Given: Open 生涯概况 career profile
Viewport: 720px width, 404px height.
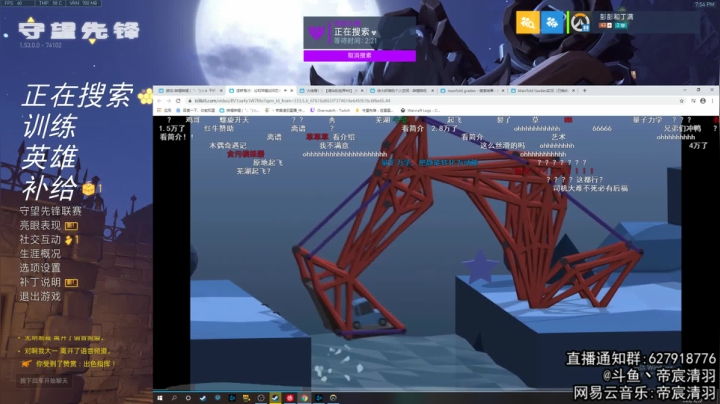Looking at the screenshot, I should 40,254.
